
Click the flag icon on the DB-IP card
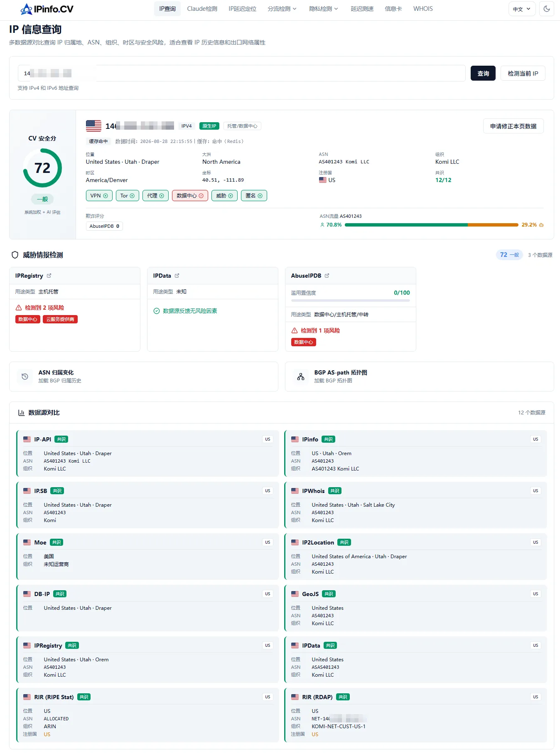27,594
